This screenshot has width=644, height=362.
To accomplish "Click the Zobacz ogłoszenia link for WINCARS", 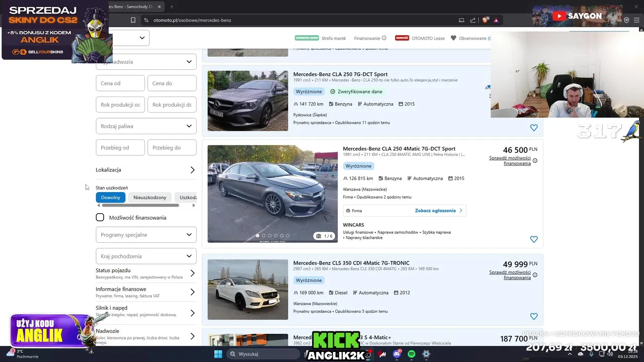I will [439, 211].
